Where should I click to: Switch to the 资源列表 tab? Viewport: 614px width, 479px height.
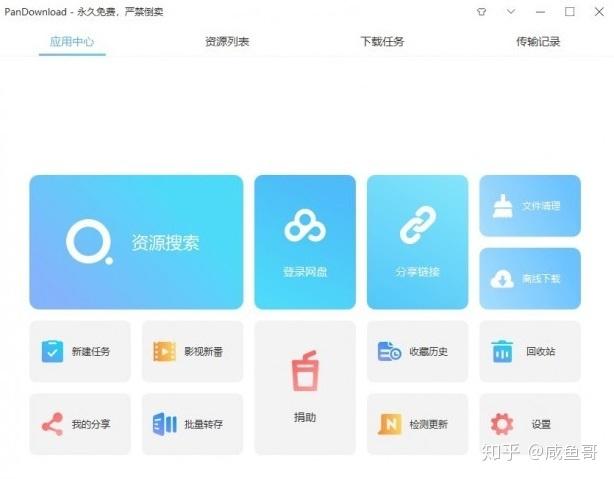click(x=227, y=42)
